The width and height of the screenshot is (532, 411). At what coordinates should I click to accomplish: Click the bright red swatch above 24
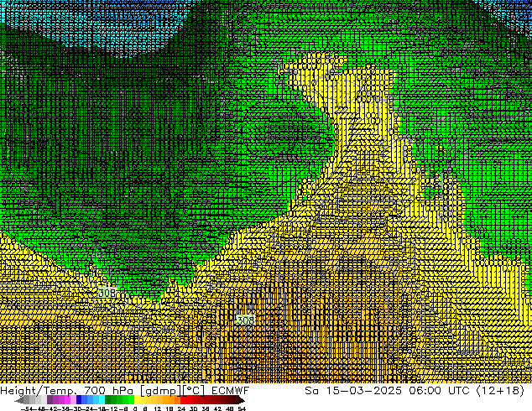[183, 400]
